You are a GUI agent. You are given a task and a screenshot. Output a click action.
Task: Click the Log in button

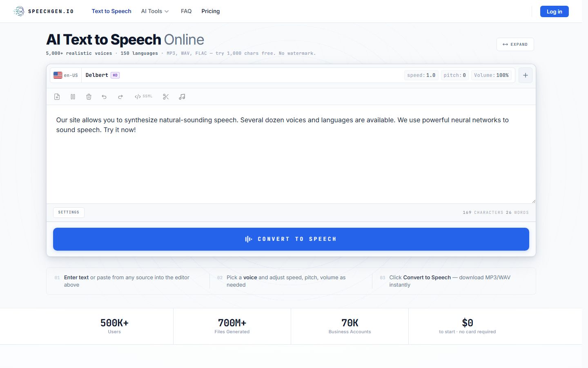555,11
